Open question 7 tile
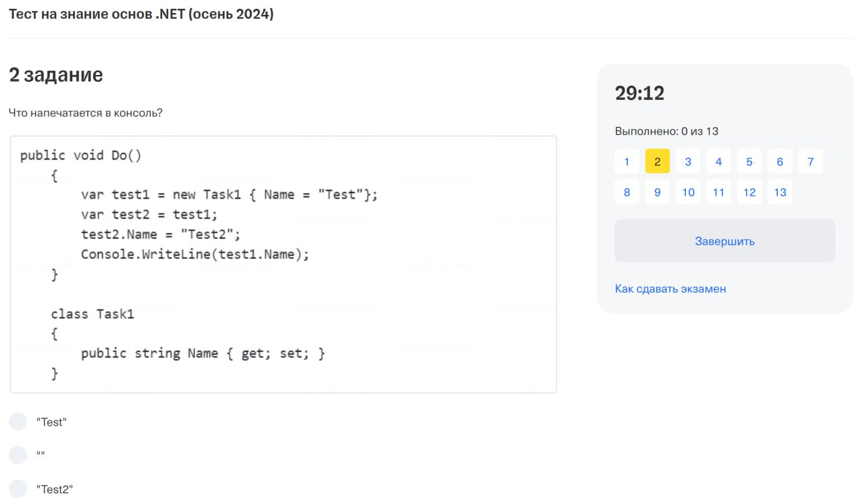 pos(810,161)
